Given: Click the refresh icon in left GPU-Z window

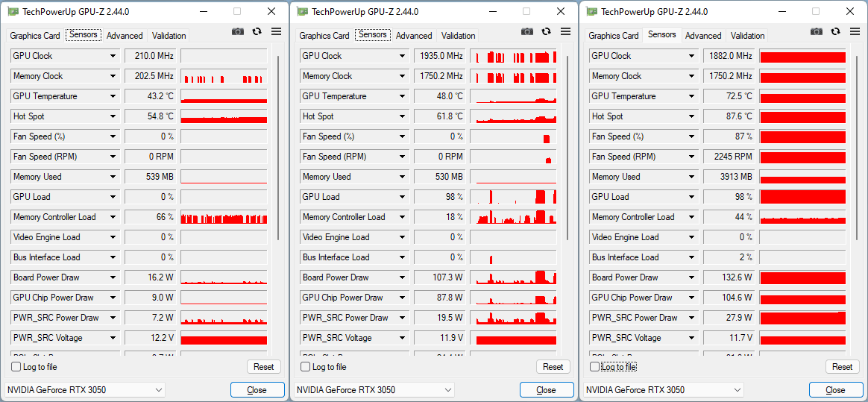Looking at the screenshot, I should pyautogui.click(x=257, y=31).
